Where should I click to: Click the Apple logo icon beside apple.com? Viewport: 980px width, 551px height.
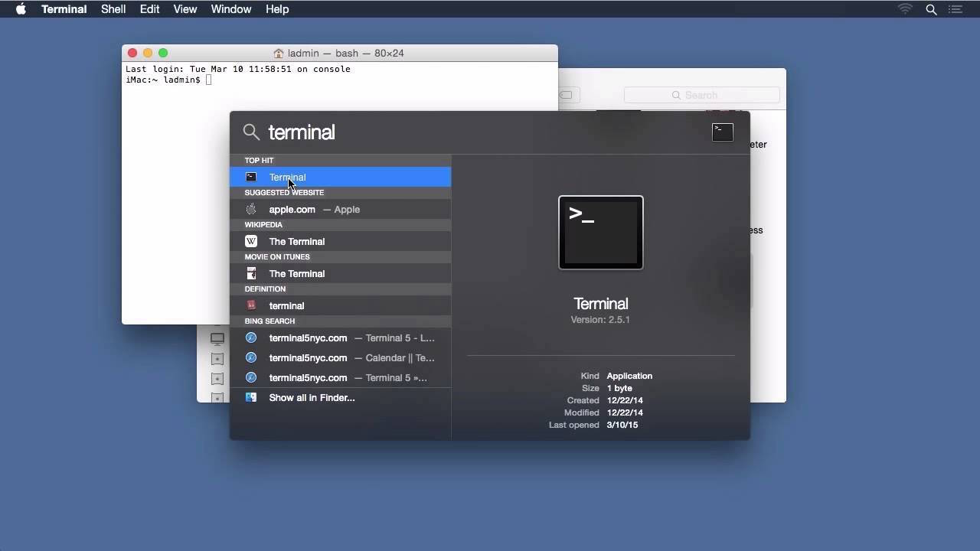251,209
